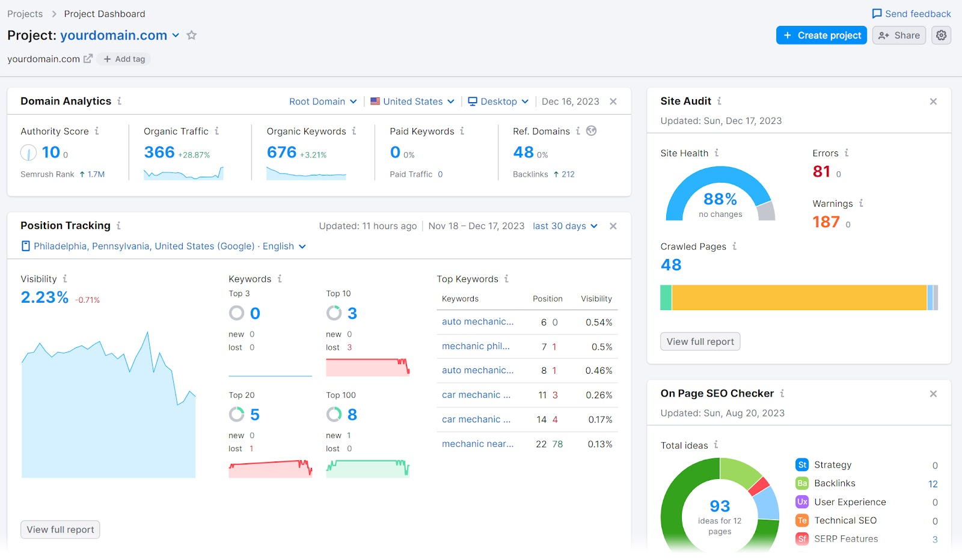Screen dimensions: 962x560
Task: Add a tag to the project
Action: click(x=124, y=59)
